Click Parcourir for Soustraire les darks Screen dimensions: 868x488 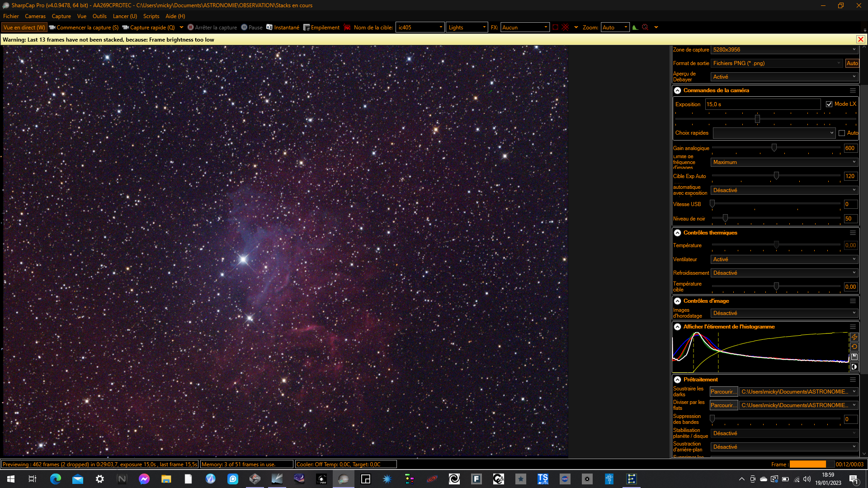coord(724,392)
